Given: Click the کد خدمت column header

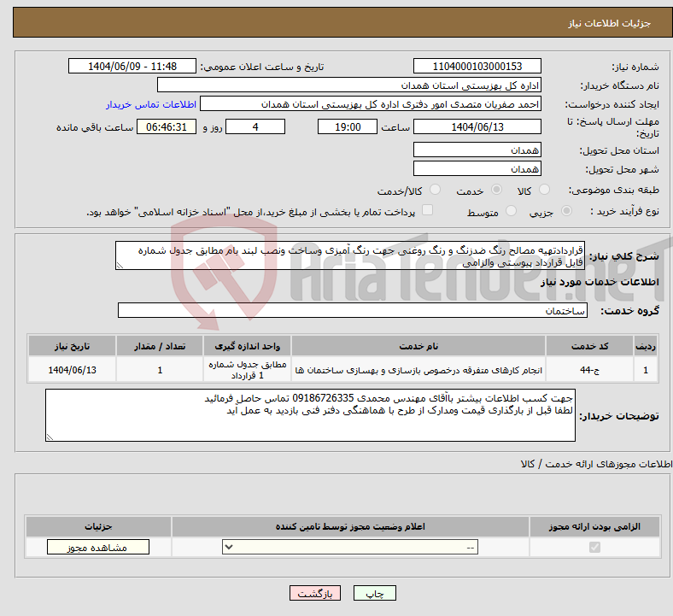Looking at the screenshot, I should (x=590, y=346).
